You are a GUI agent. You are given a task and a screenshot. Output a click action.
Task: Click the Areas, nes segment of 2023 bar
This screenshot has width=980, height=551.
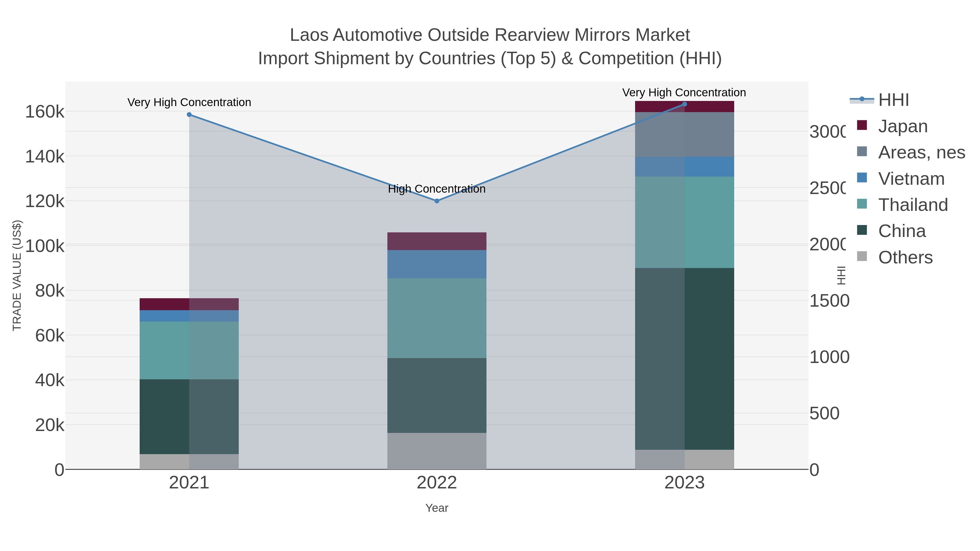[684, 135]
